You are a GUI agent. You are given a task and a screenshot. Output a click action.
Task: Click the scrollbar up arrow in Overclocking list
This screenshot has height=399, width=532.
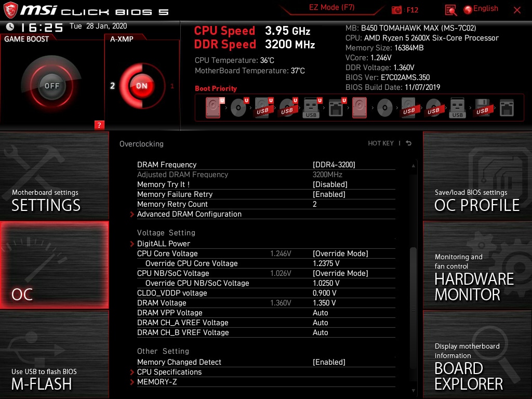click(413, 166)
